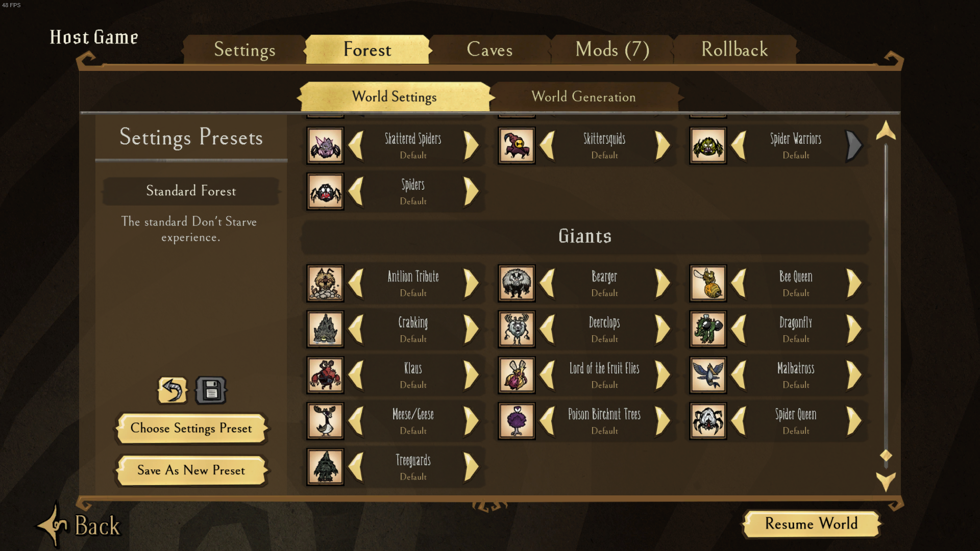Click the Bee Queen portrait icon
Viewport: 980px width, 551px height.
click(x=708, y=283)
